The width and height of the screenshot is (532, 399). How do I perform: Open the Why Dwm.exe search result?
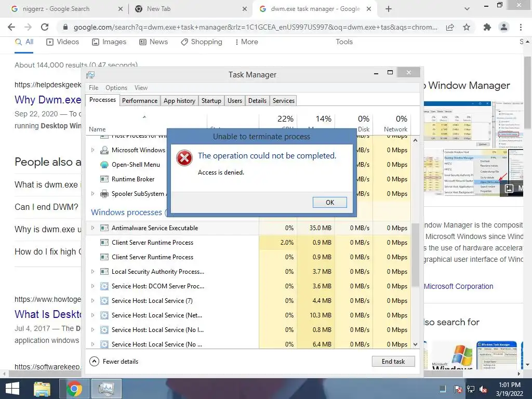(48, 100)
